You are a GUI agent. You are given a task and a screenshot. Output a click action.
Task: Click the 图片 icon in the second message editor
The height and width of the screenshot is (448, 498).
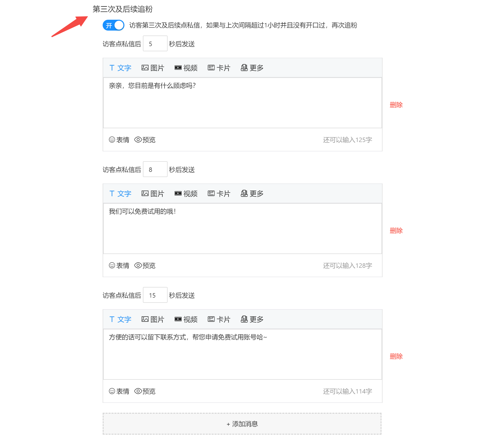click(153, 194)
